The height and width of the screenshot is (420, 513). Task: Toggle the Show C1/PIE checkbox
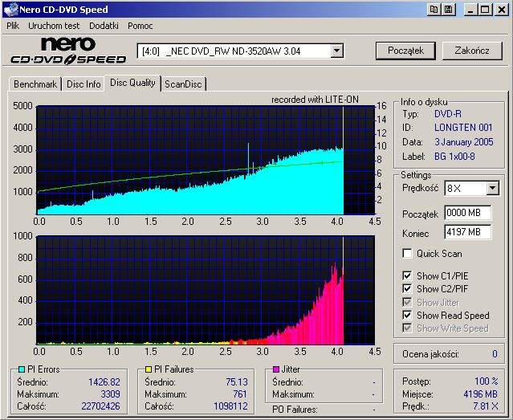tap(407, 275)
